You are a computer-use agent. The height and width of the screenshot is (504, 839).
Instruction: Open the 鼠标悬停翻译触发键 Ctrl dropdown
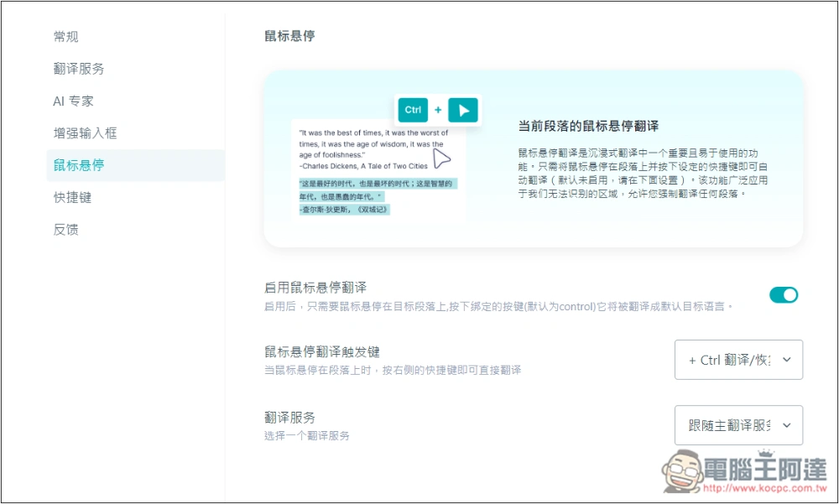coord(738,360)
